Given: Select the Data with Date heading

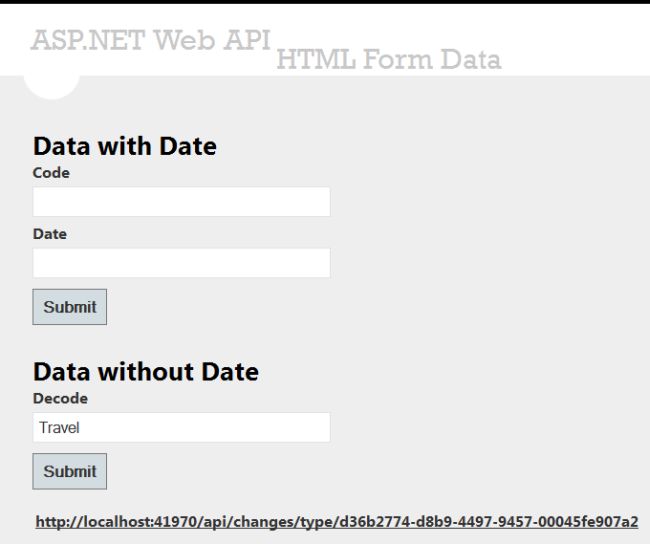Looking at the screenshot, I should click(125, 147).
